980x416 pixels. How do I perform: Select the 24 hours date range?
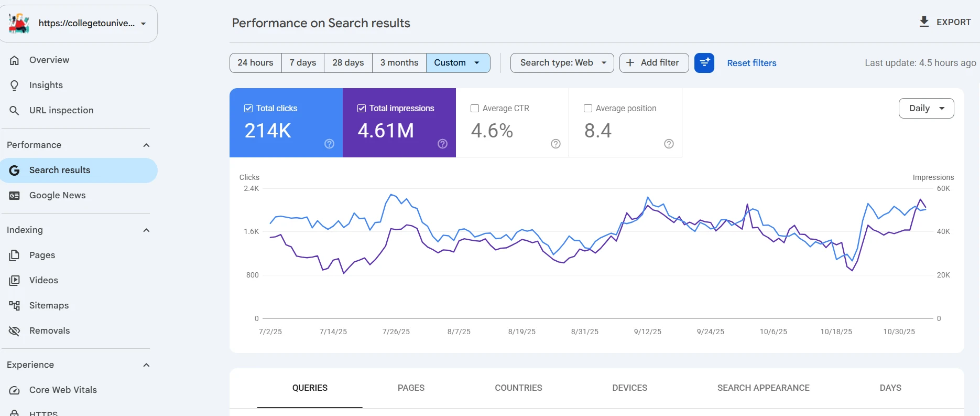[255, 63]
